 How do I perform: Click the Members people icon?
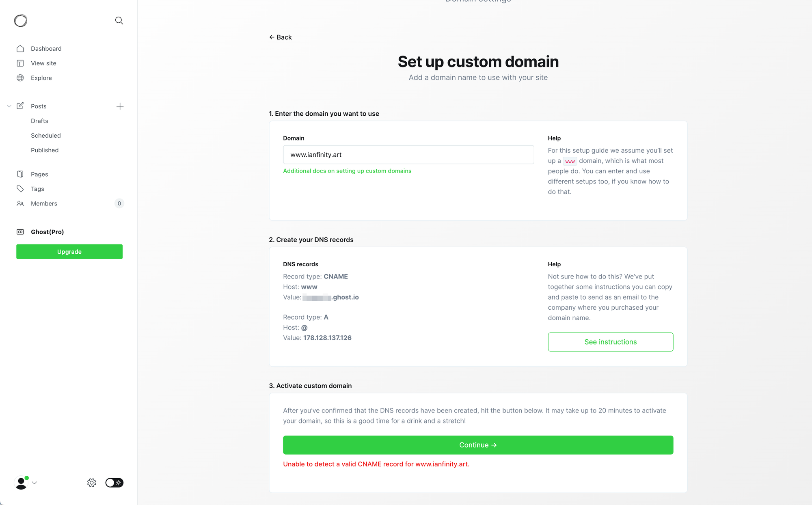tap(20, 203)
